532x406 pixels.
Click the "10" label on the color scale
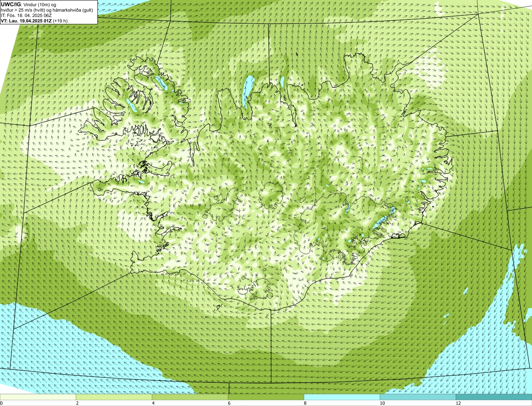(382, 403)
